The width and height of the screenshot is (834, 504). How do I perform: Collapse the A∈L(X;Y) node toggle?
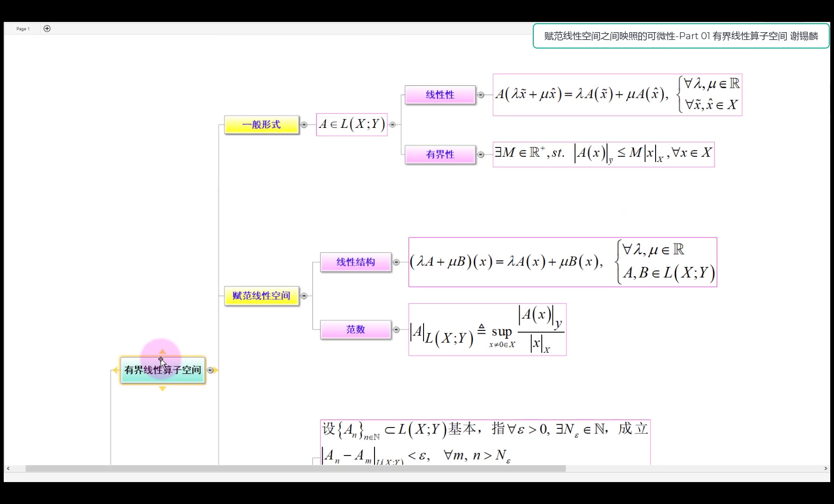pyautogui.click(x=393, y=125)
